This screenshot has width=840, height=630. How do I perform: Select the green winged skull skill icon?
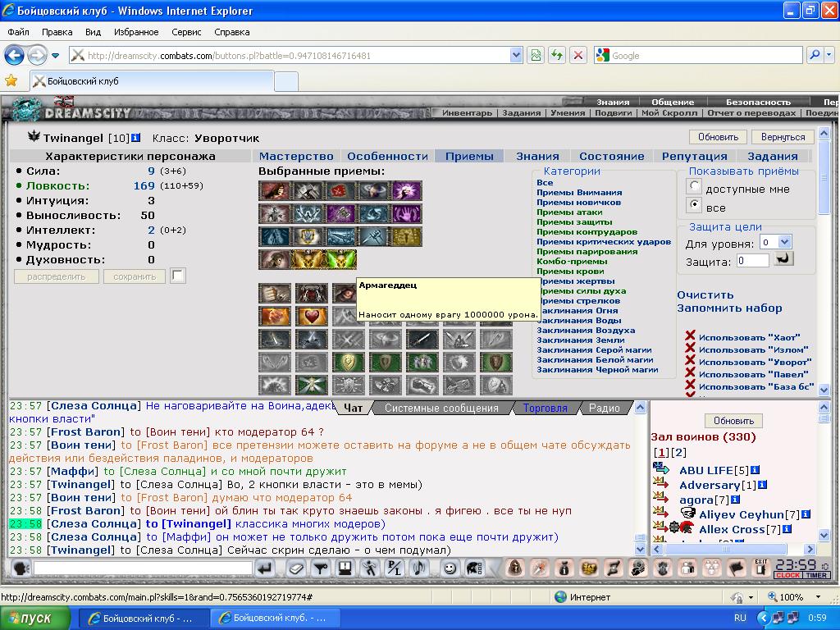pyautogui.click(x=340, y=260)
